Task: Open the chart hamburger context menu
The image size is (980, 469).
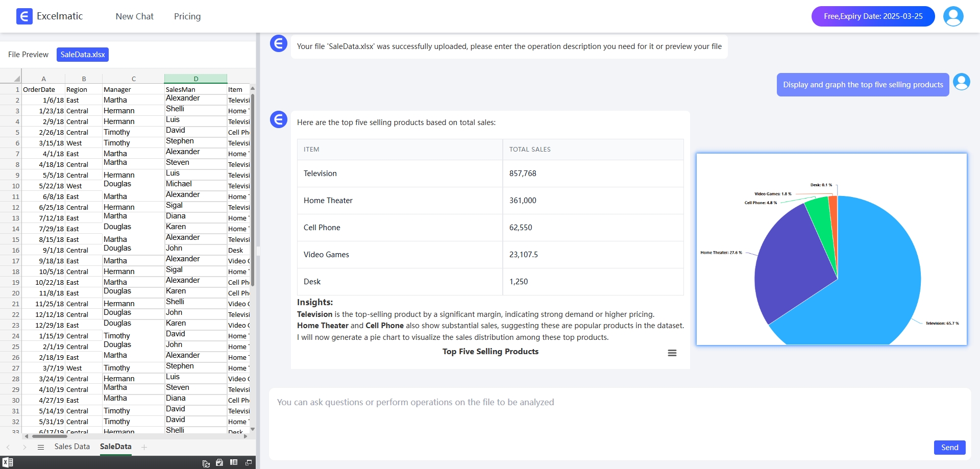Action: point(672,353)
